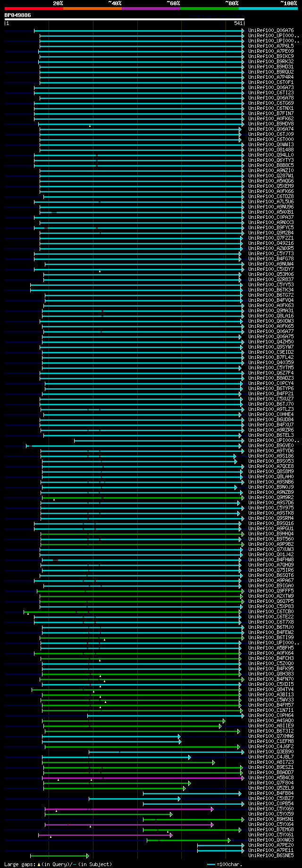The height and width of the screenshot is (868, 302).
Task: Select the BP049886 query label
Action: click(18, 15)
